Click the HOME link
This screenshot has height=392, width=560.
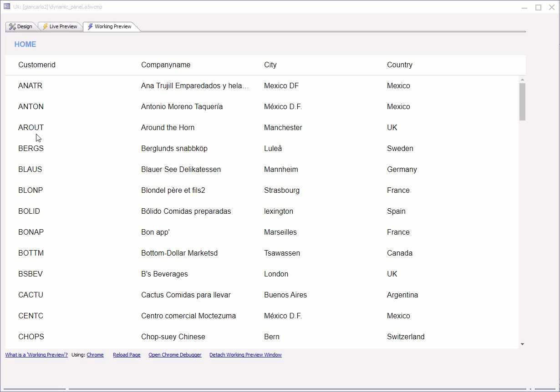25,44
